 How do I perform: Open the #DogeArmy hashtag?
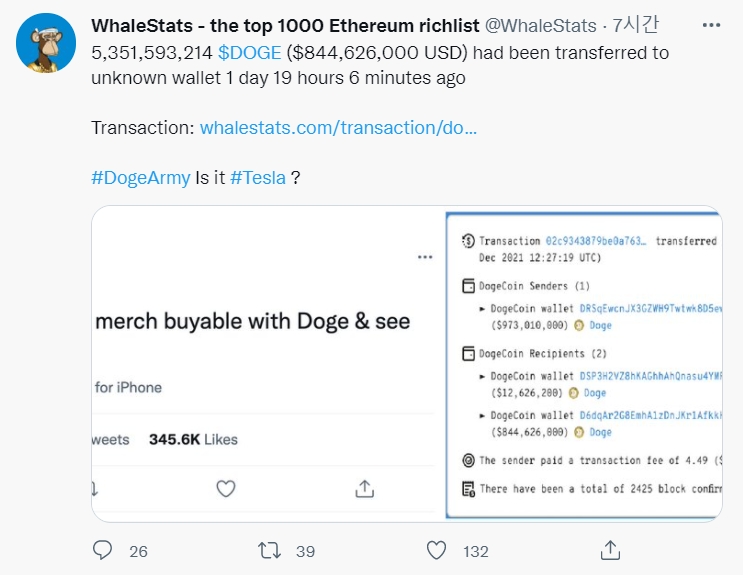(x=140, y=178)
